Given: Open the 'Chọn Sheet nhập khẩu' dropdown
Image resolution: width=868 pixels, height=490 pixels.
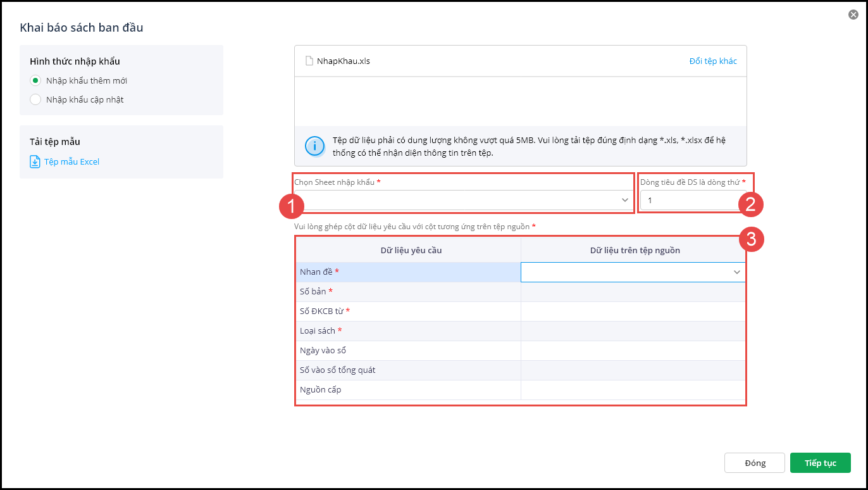Looking at the screenshot, I should (x=463, y=200).
